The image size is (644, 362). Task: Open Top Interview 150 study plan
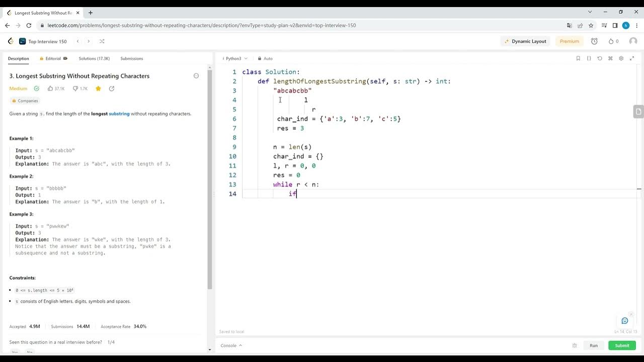pos(43,41)
